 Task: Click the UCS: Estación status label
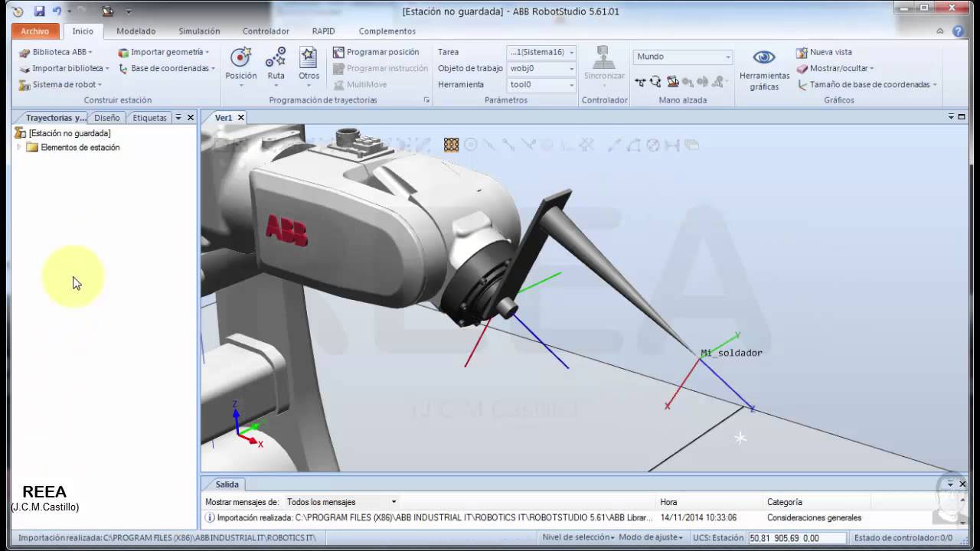tap(718, 538)
